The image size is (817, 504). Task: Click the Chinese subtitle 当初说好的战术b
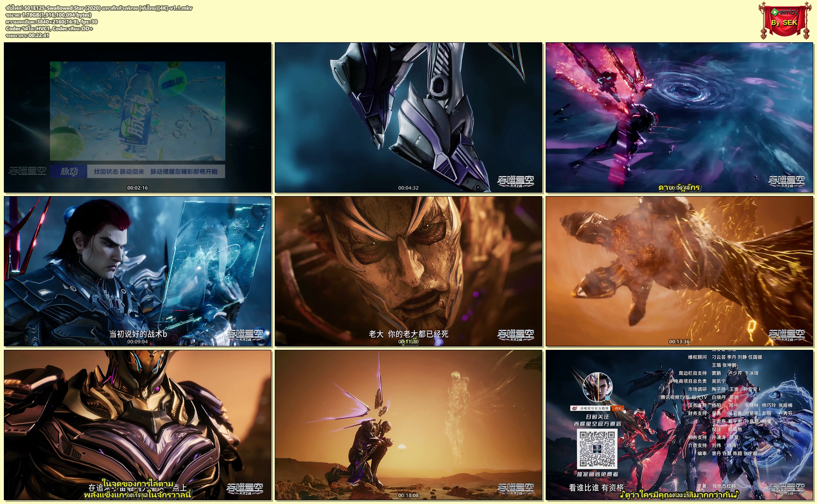click(x=138, y=334)
